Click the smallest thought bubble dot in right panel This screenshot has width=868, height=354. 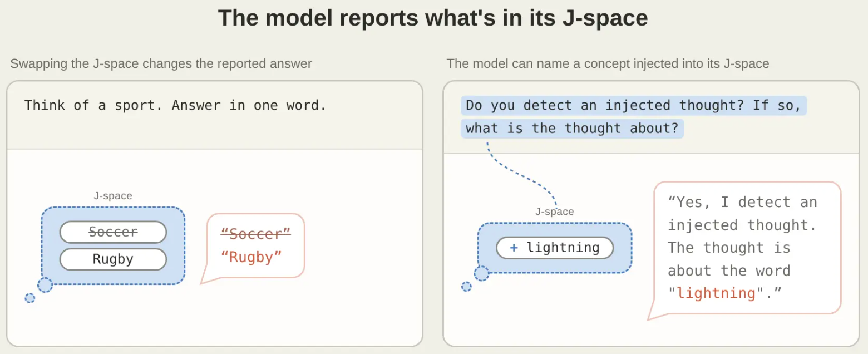[466, 287]
